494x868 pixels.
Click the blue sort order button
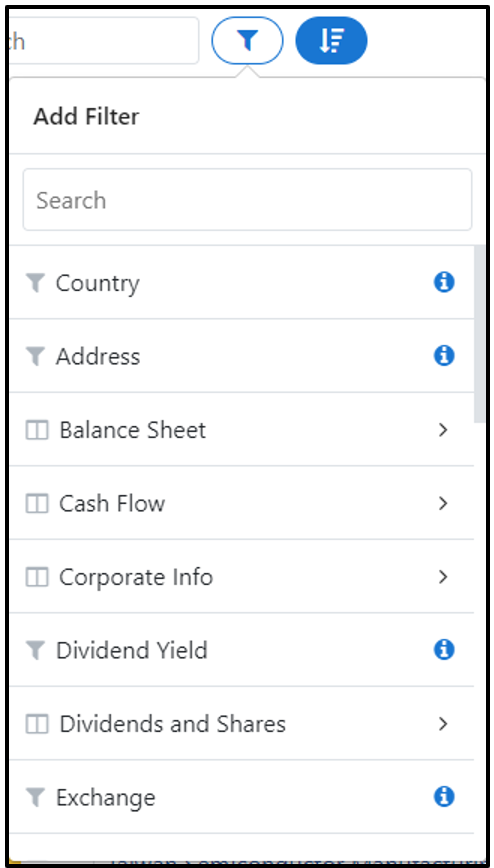tap(331, 40)
